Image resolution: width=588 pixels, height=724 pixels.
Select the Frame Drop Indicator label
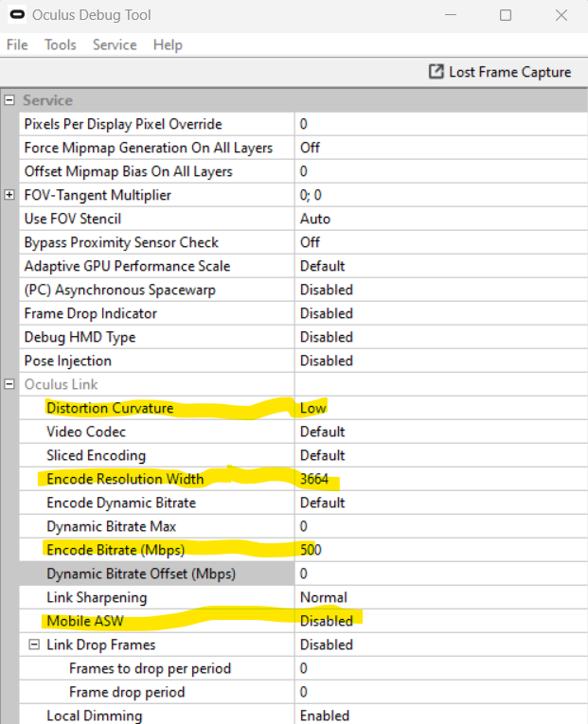coord(91,313)
